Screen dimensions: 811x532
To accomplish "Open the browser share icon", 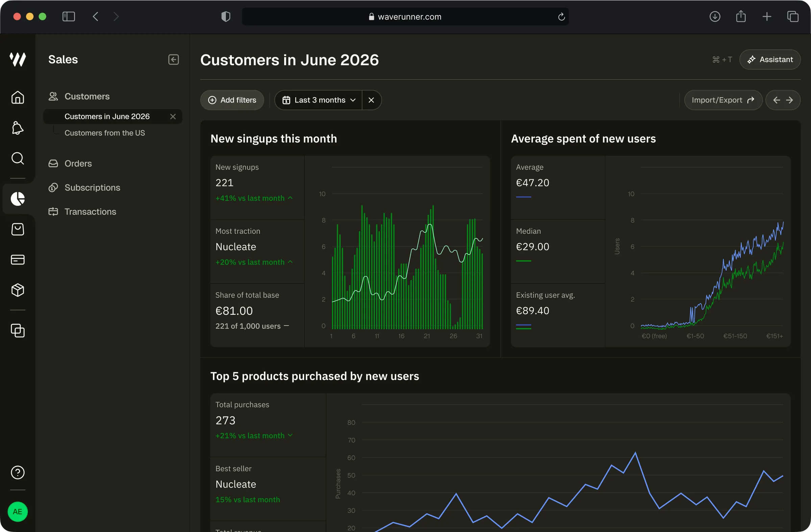I will coord(741,16).
